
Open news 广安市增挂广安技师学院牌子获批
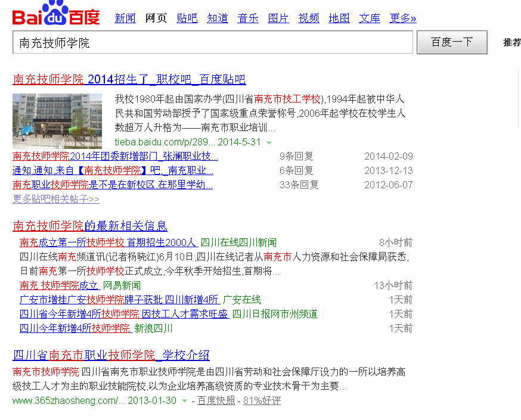tap(120, 300)
